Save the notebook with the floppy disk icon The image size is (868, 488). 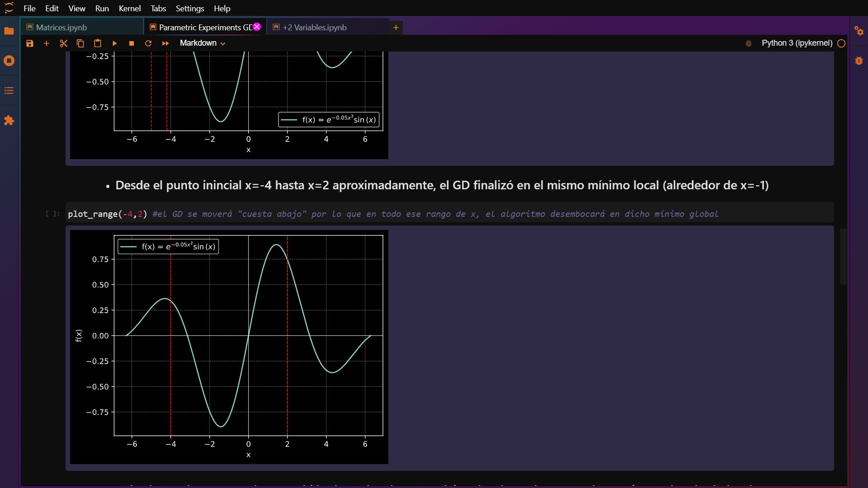(30, 43)
